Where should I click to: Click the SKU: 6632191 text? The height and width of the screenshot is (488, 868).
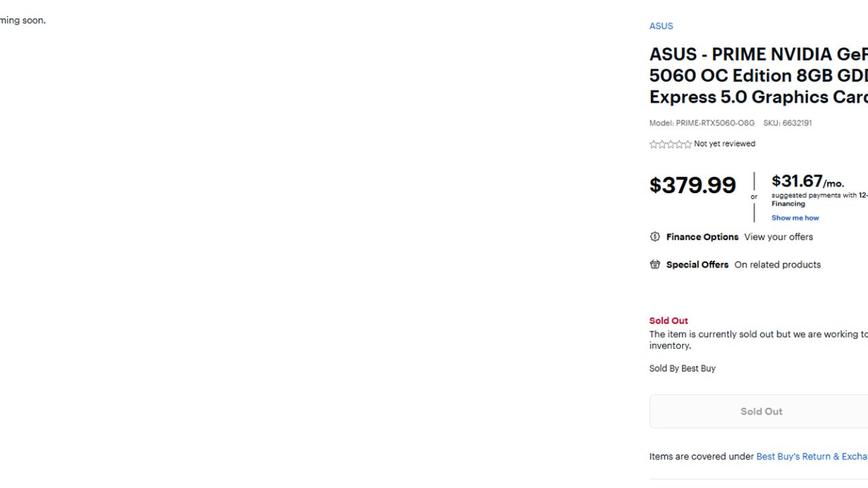pos(787,123)
